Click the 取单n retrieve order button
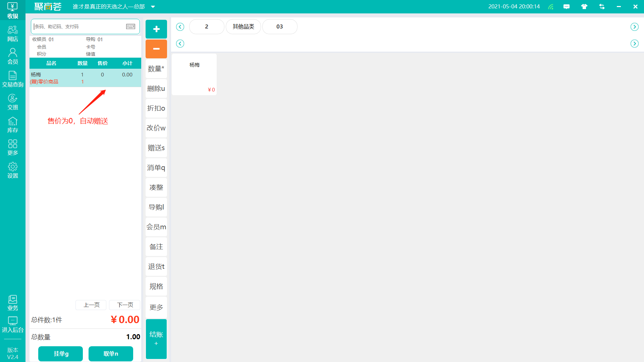644x362 pixels. click(111, 354)
